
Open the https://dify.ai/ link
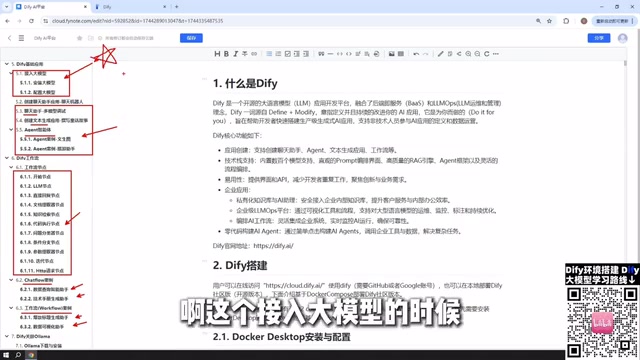(x=273, y=246)
